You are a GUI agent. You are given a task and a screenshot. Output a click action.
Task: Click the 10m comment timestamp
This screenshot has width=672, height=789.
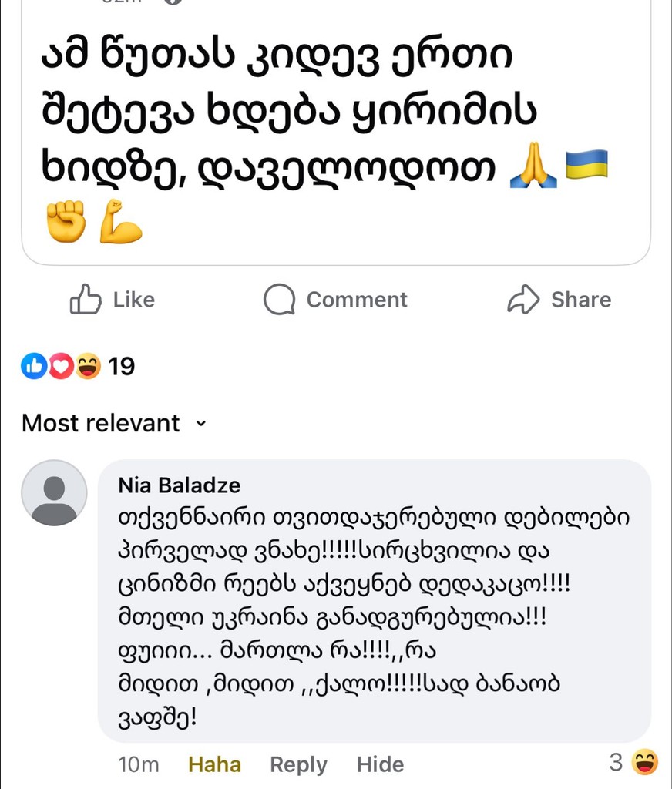pyautogui.click(x=139, y=764)
